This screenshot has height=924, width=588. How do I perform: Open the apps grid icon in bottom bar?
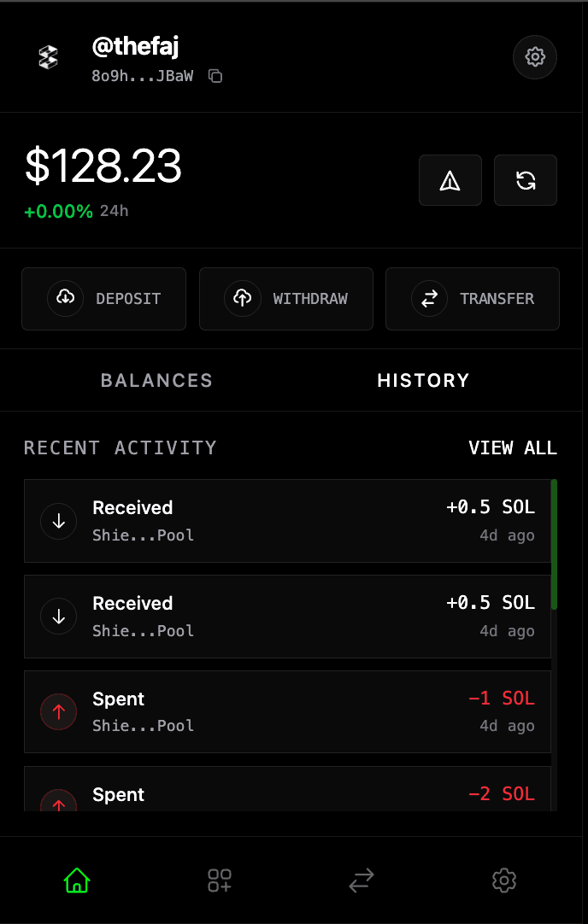coord(219,880)
